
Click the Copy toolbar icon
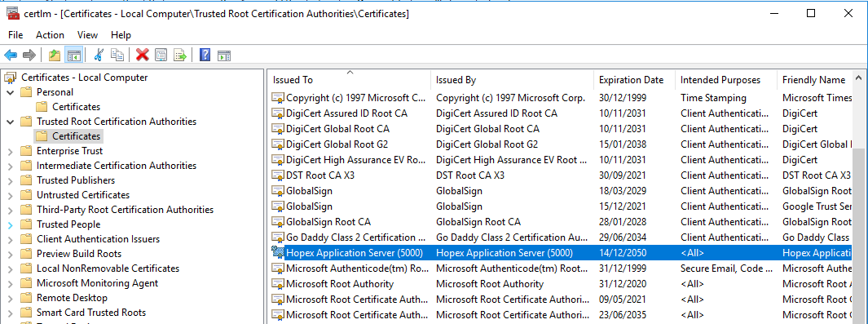117,55
